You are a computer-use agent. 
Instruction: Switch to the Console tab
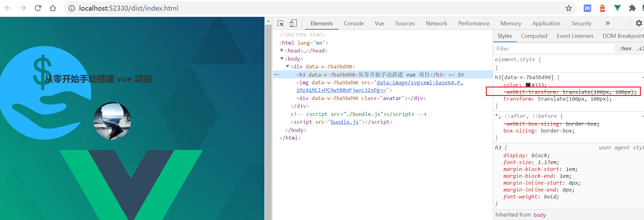click(x=354, y=23)
